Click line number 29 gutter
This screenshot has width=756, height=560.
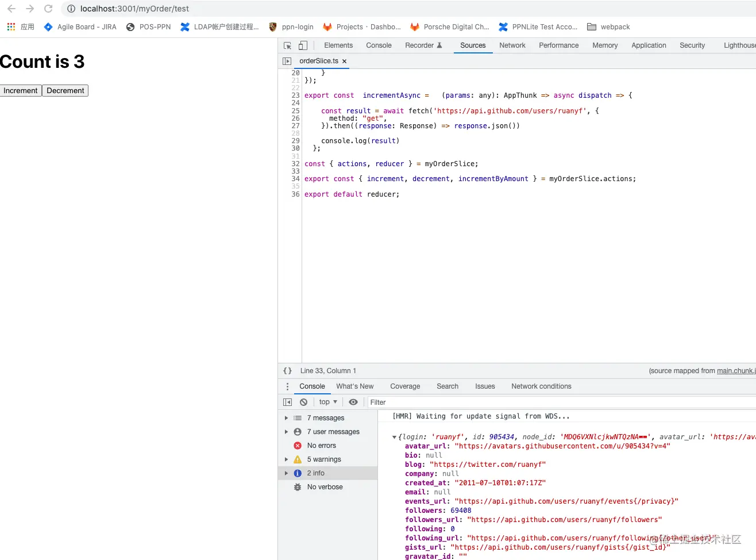point(295,141)
